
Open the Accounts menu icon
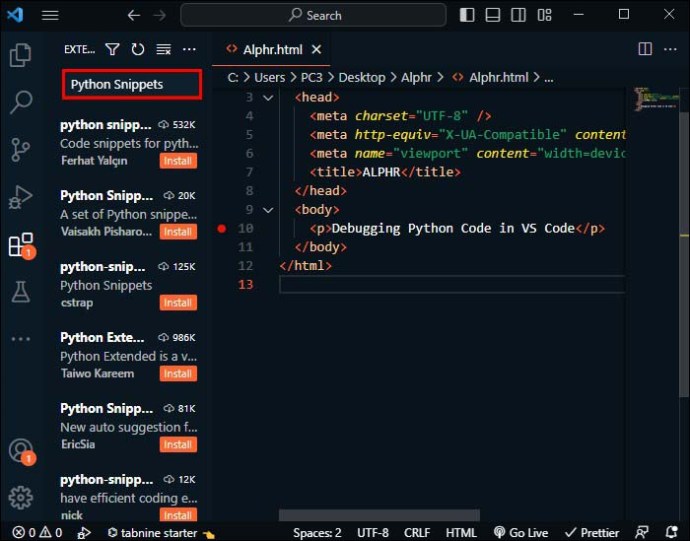[21, 451]
